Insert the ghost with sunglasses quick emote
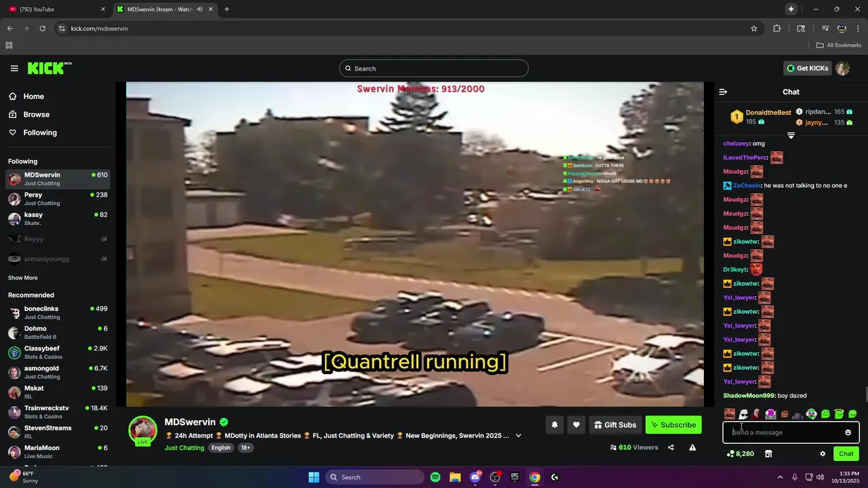The height and width of the screenshot is (488, 868). [x=743, y=414]
